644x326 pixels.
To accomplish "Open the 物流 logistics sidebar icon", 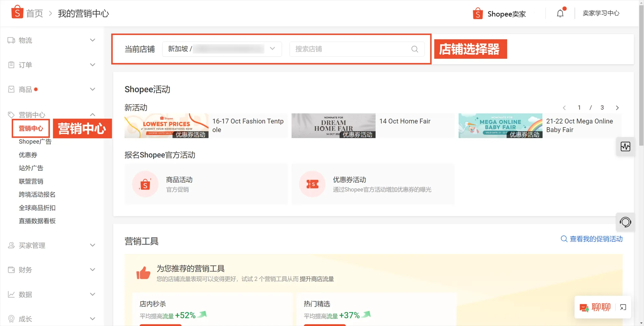I will [x=11, y=40].
